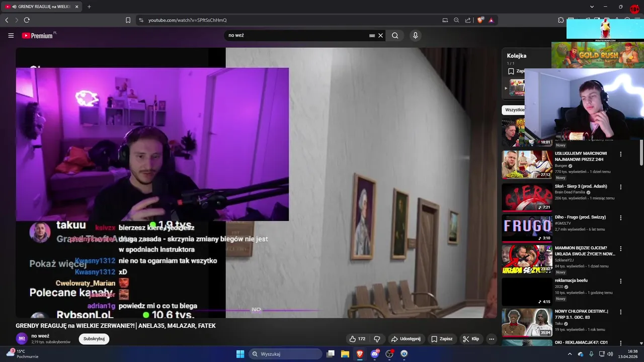Image resolution: width=644 pixels, height=362 pixels.
Task: Add a new browser tab
Action: click(89, 7)
